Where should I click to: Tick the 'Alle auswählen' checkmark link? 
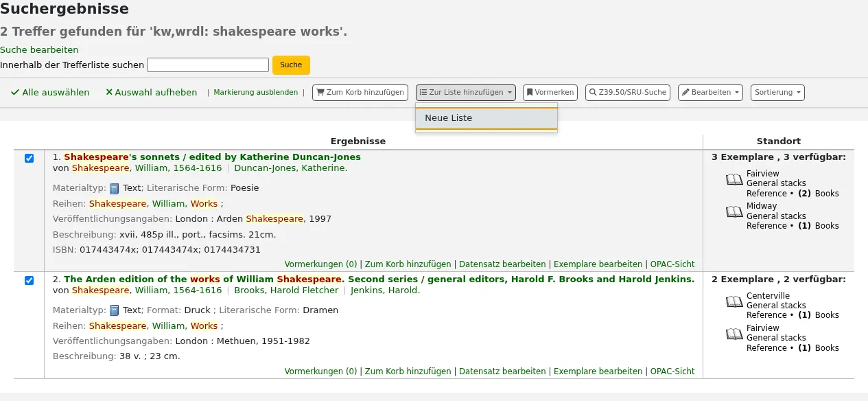pos(50,92)
